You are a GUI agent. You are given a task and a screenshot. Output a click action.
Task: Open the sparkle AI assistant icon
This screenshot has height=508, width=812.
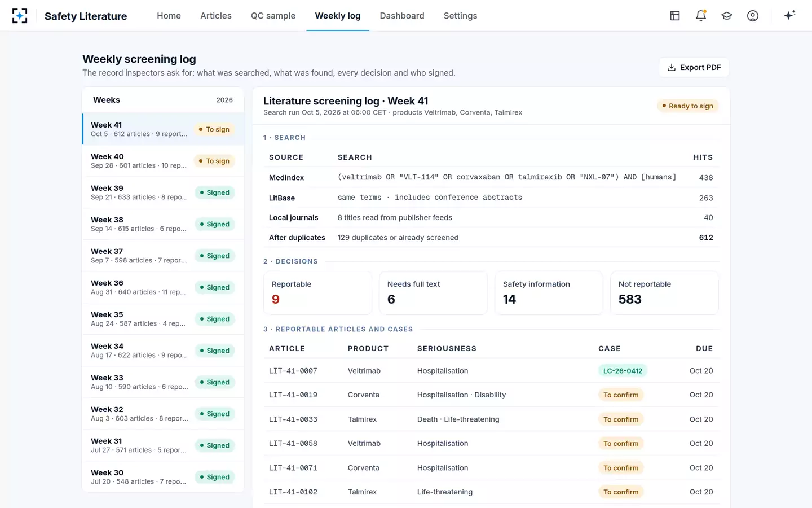pos(789,15)
